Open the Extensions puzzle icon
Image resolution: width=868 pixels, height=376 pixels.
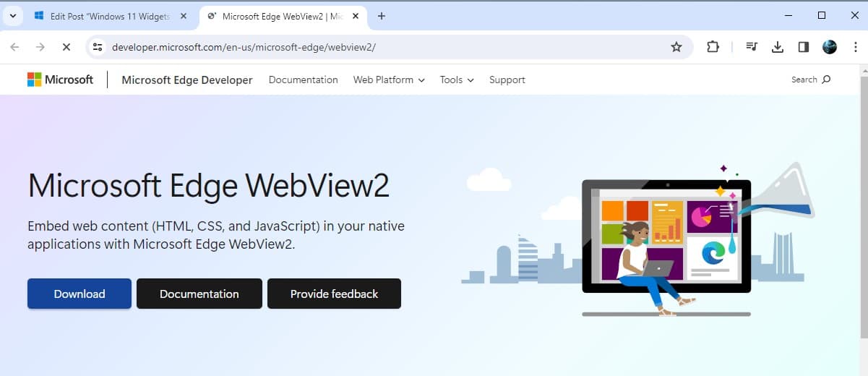[x=713, y=47]
